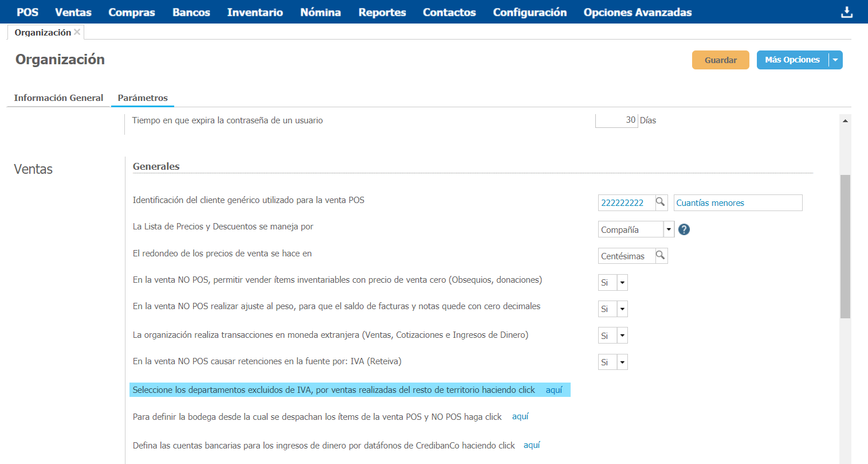This screenshot has width=868, height=464.
Task: Click 'aquí' link for CredibanCo bank accounts
Action: click(x=532, y=445)
